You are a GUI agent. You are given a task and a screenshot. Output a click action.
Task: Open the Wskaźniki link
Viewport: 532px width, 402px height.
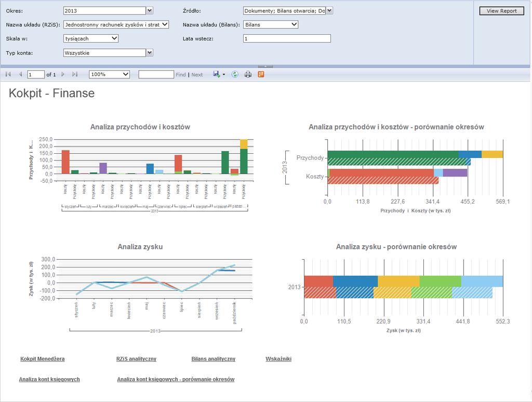pos(278,359)
